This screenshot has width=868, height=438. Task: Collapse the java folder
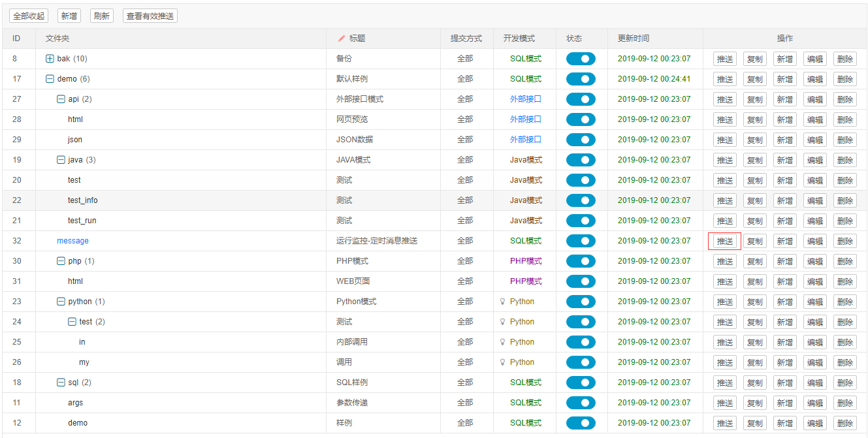pos(61,160)
